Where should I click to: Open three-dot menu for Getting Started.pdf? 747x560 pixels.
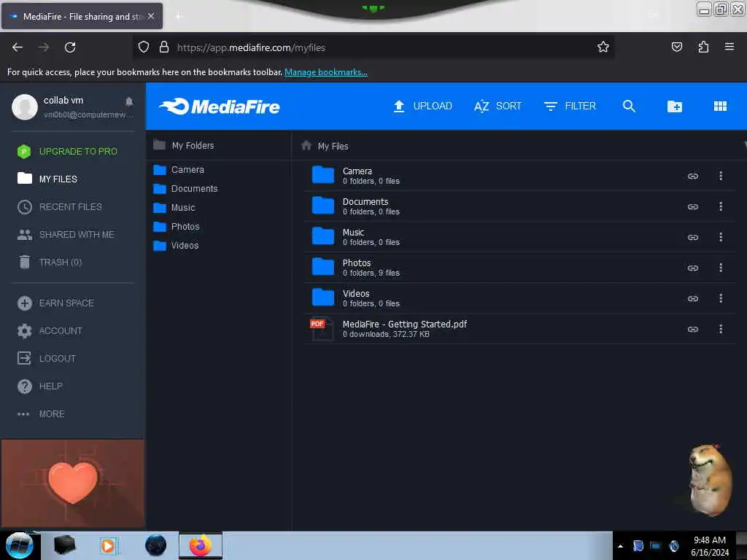click(x=720, y=329)
